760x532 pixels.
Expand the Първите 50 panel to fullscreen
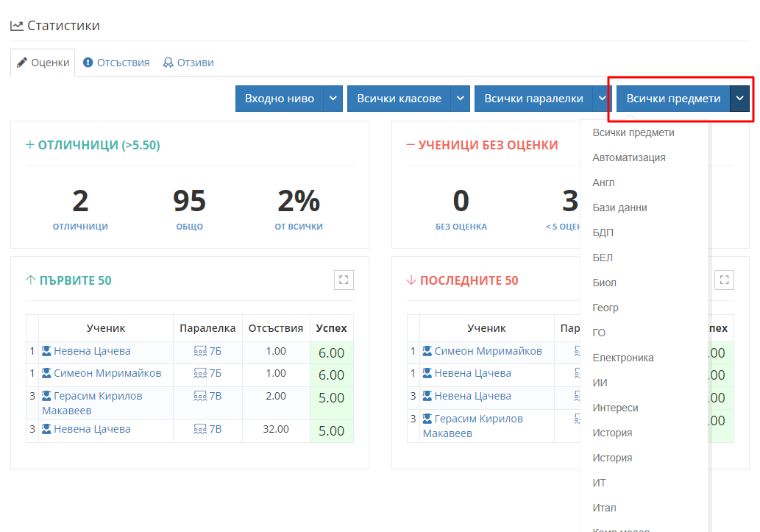tap(344, 280)
